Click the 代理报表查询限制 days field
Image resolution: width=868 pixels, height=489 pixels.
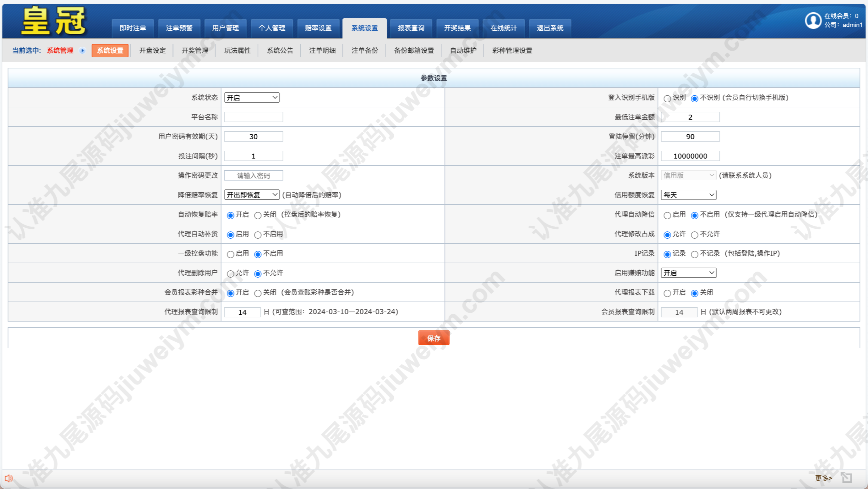point(242,312)
